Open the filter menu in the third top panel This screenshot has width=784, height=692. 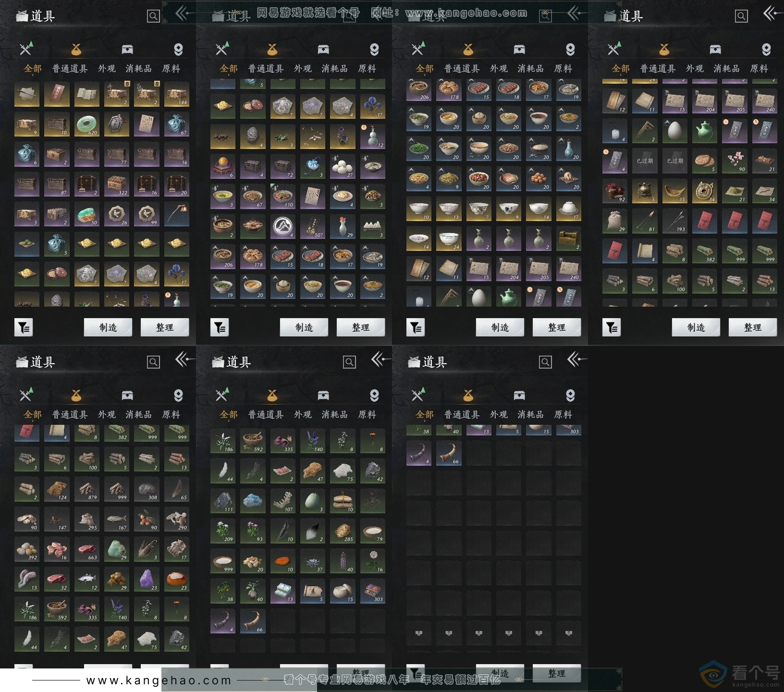coord(416,328)
